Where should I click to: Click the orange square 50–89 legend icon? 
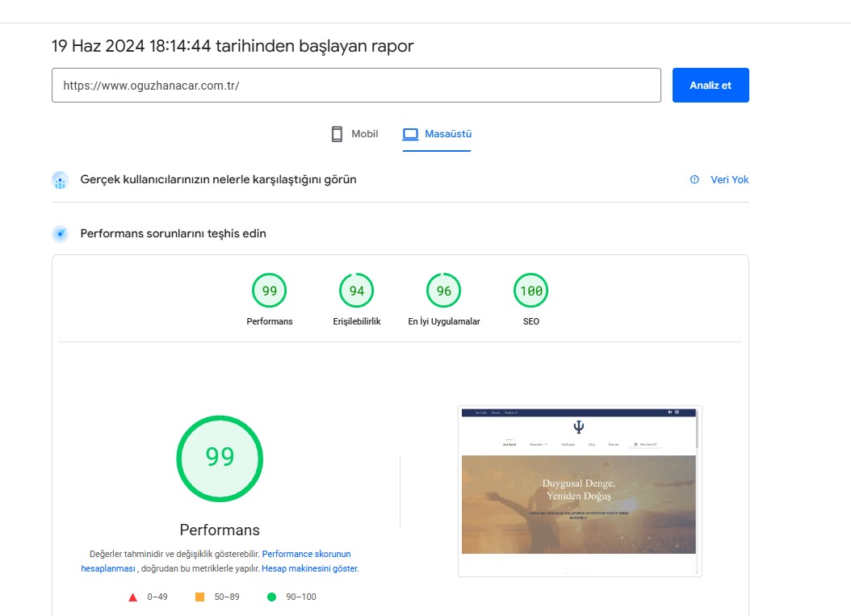click(199, 597)
